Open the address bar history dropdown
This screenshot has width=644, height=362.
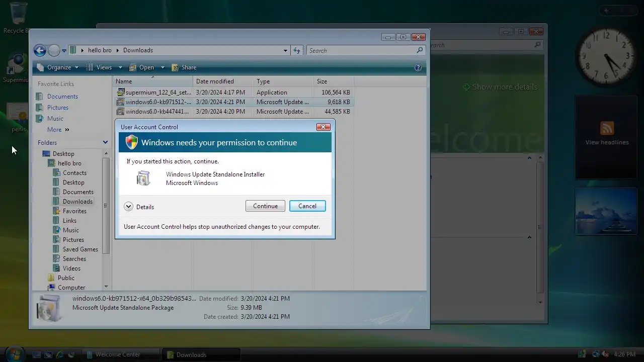pyautogui.click(x=285, y=50)
